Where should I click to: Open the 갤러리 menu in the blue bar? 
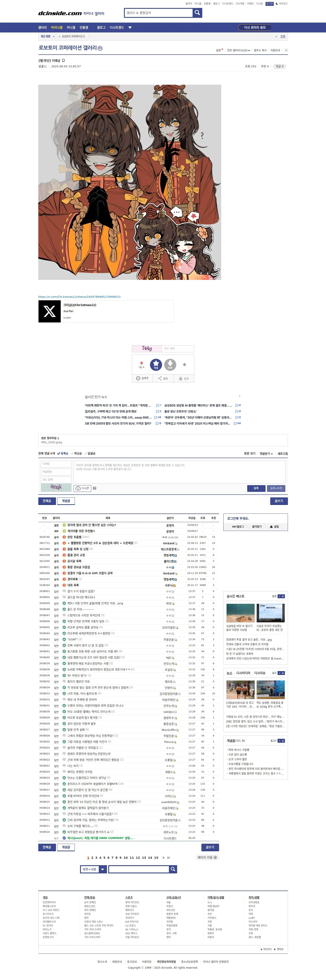[42, 27]
